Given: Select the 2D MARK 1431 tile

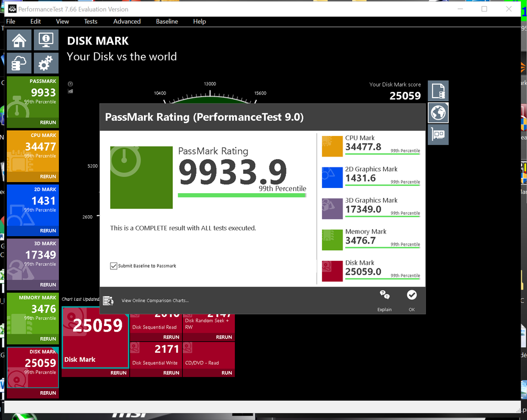Looking at the screenshot, I should pos(33,205).
